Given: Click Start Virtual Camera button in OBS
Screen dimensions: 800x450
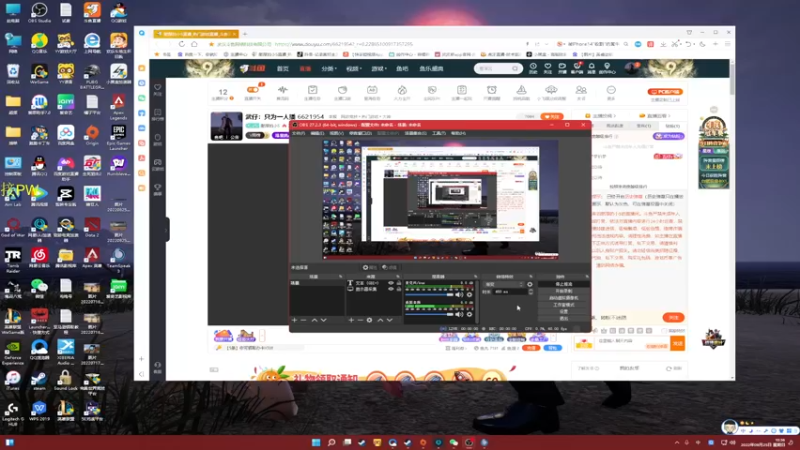Looking at the screenshot, I should [564, 298].
